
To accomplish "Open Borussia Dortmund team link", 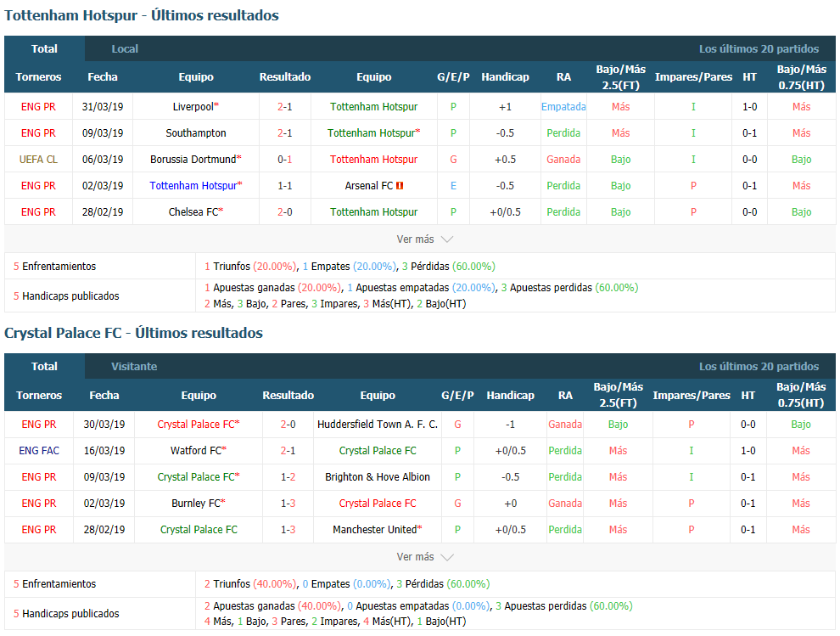I will [x=193, y=160].
